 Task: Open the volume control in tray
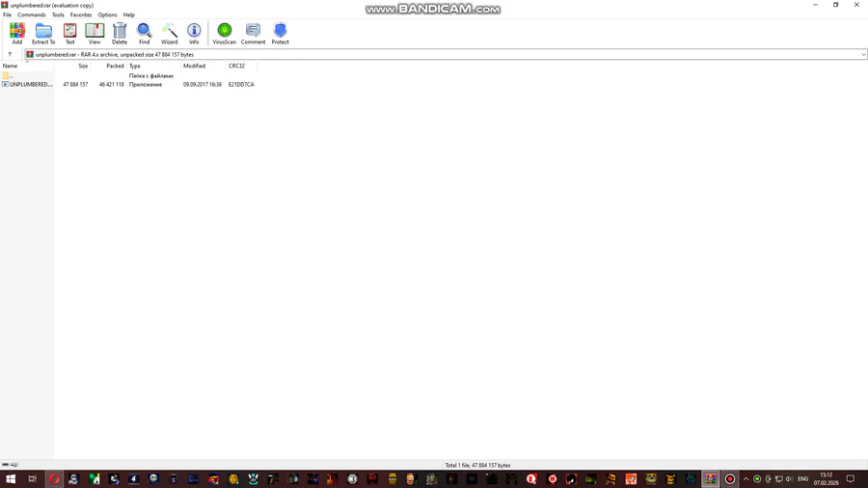point(789,479)
